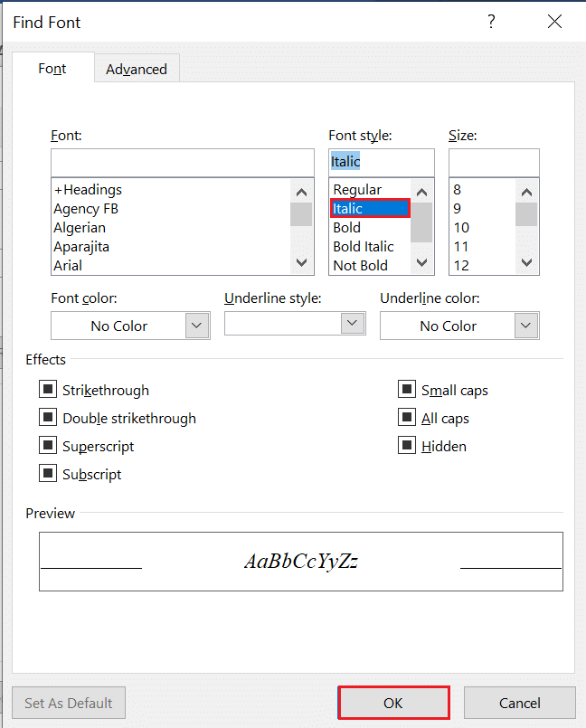Click the help question mark icon
The width and height of the screenshot is (586, 728).
point(491,22)
